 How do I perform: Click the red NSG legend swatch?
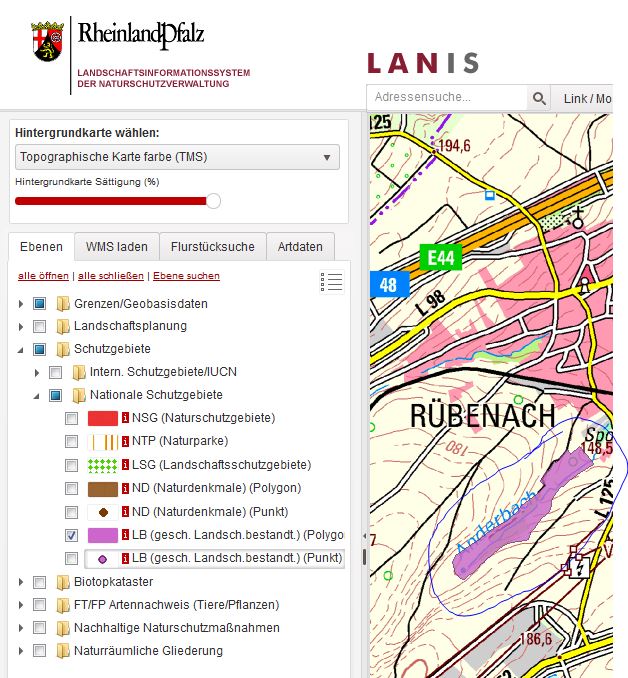point(103,418)
